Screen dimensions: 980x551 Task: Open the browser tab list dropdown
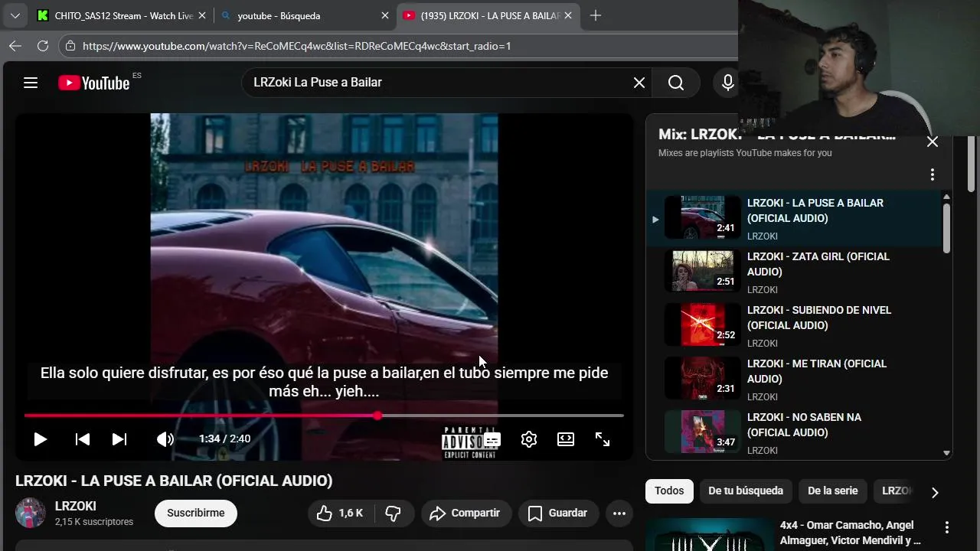[x=15, y=15]
